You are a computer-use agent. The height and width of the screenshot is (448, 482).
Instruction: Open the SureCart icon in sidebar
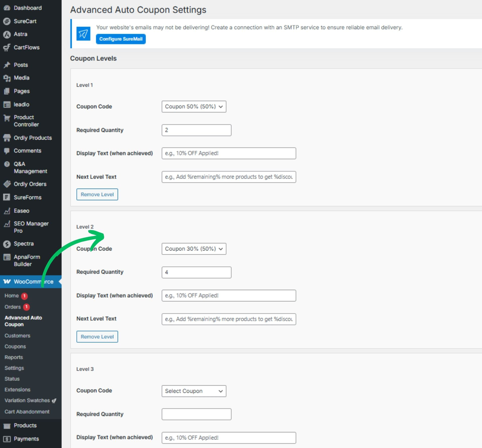(x=7, y=21)
